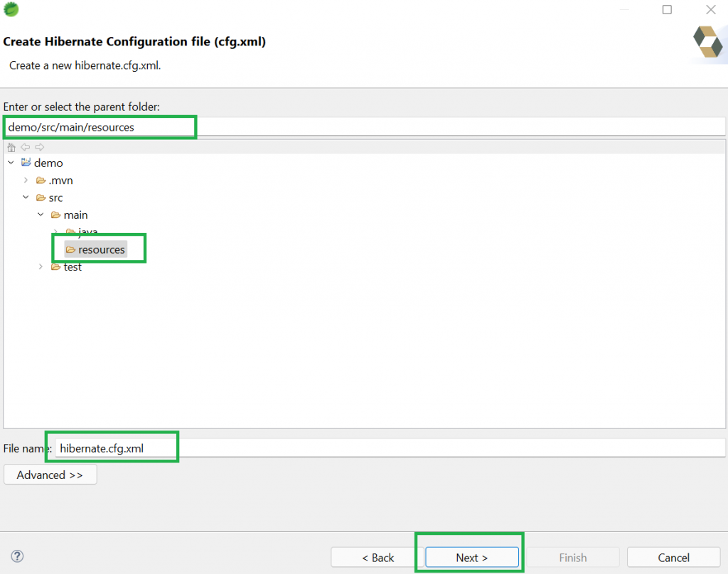
Task: Click the home icon above the folder tree
Action: [x=11, y=148]
